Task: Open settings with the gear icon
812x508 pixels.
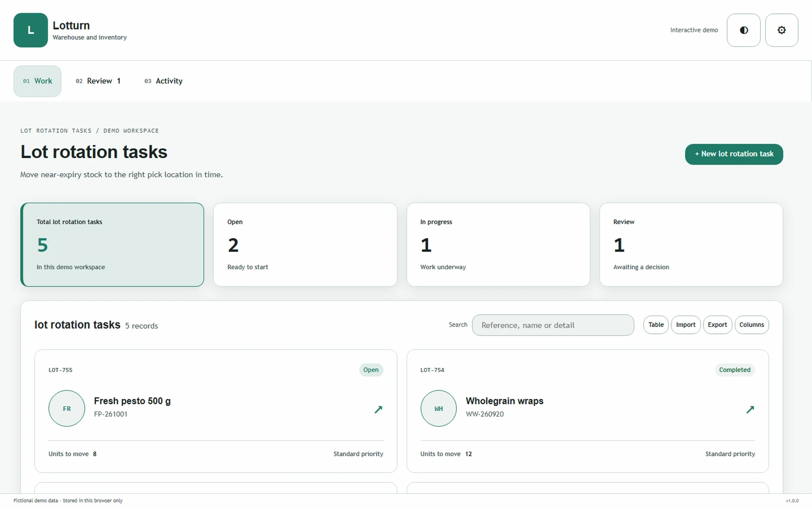Action: (x=782, y=30)
